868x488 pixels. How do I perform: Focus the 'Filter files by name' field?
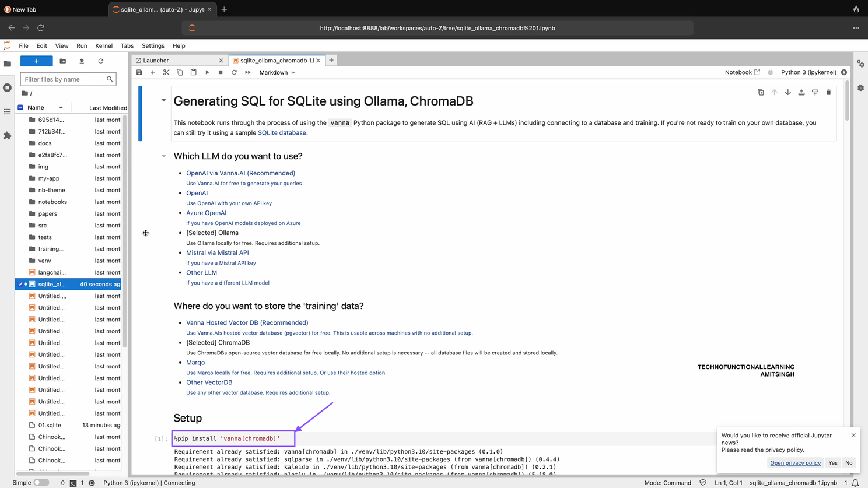coord(68,79)
